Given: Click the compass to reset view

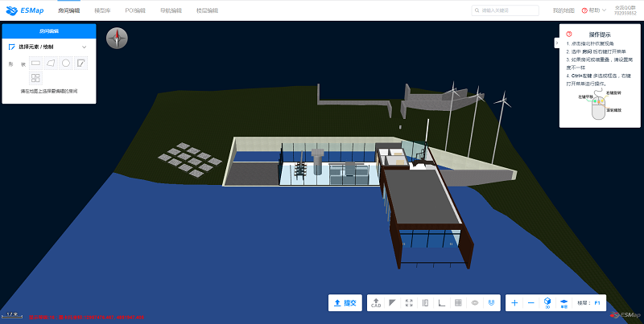Looking at the screenshot, I should [117, 39].
